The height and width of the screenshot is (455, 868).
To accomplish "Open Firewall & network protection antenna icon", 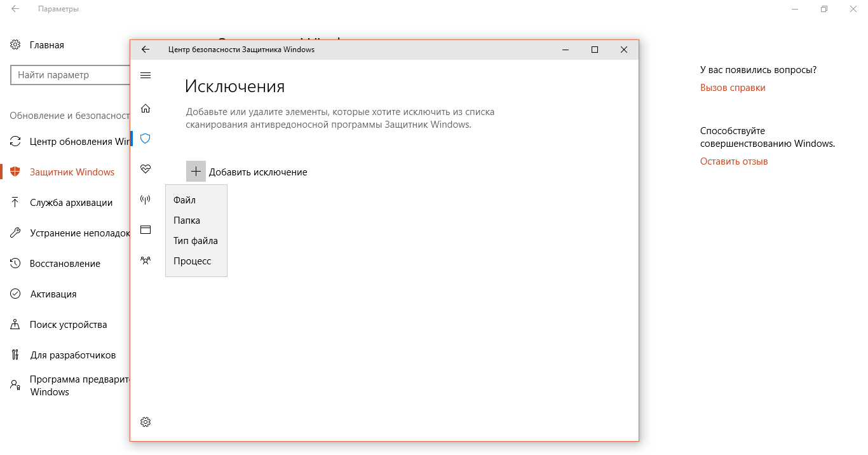I will tap(146, 200).
